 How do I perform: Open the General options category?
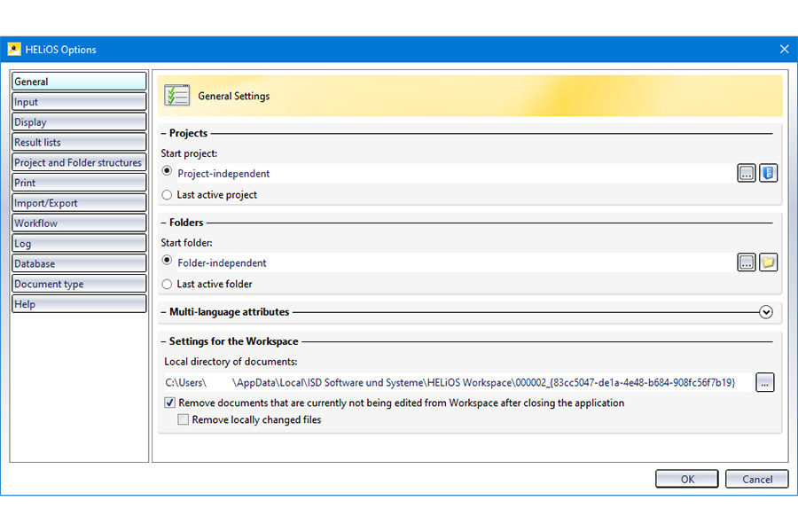click(x=79, y=82)
